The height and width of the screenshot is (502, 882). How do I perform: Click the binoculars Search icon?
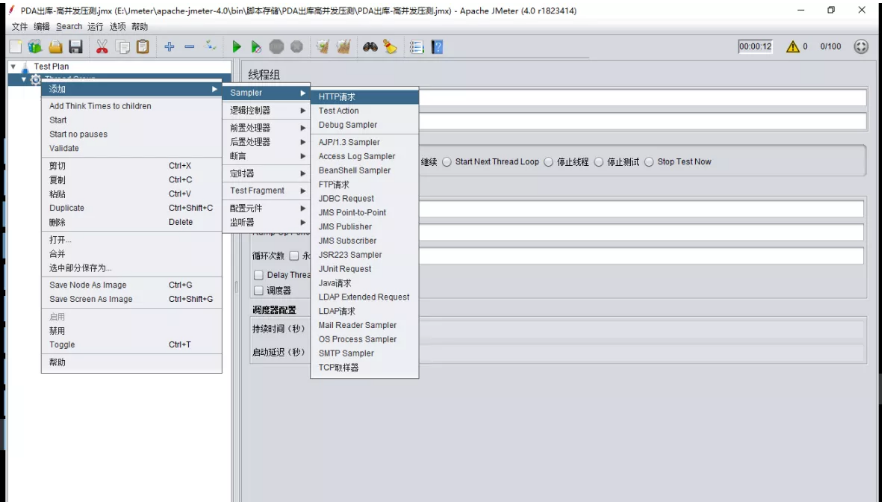coord(370,47)
